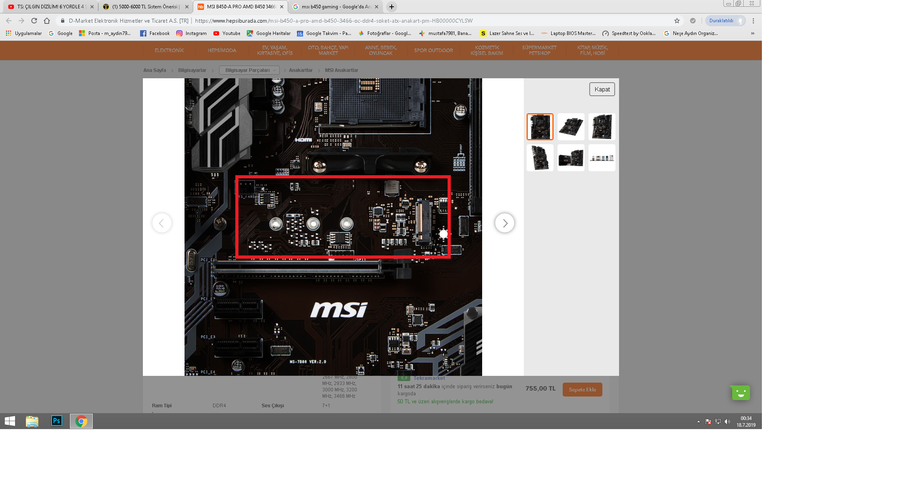
Task: Click the Sepete Ekle button
Action: point(582,389)
